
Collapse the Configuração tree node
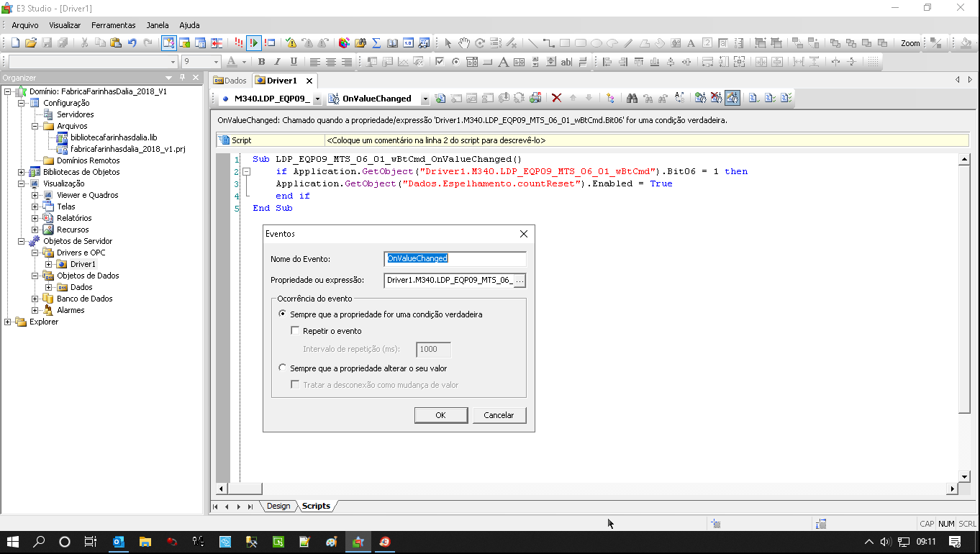pos(22,103)
